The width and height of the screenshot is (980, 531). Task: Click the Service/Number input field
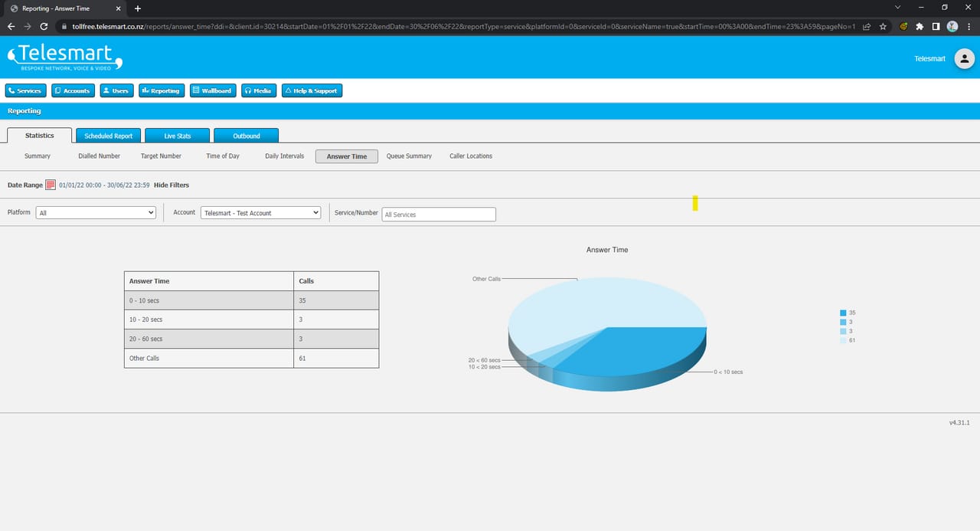point(439,215)
